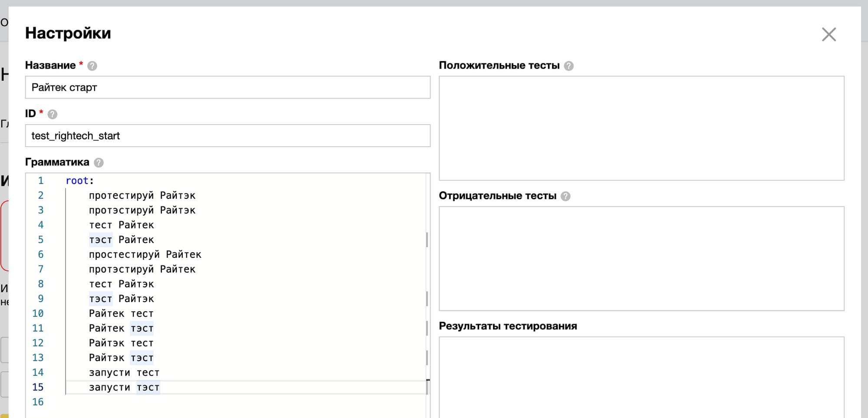Click highlighted word 'тэст' on line 9
This screenshot has height=418, width=868.
[x=101, y=299]
